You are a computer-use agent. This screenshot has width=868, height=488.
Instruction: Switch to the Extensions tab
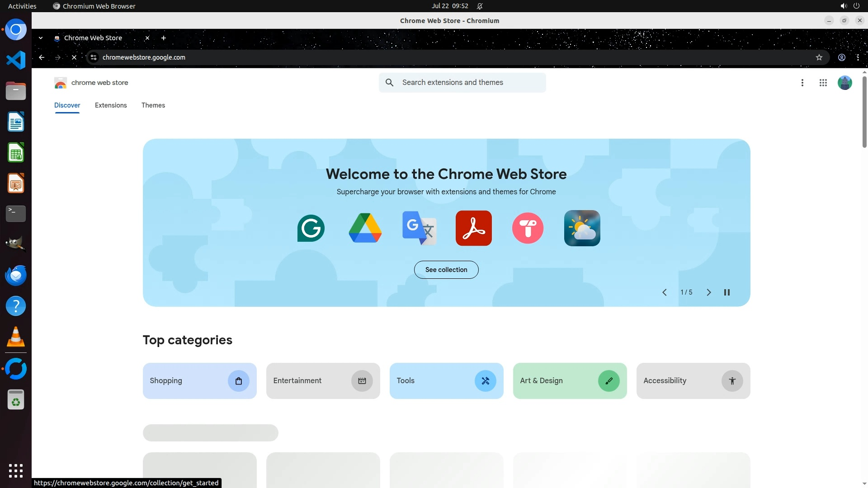[111, 105]
